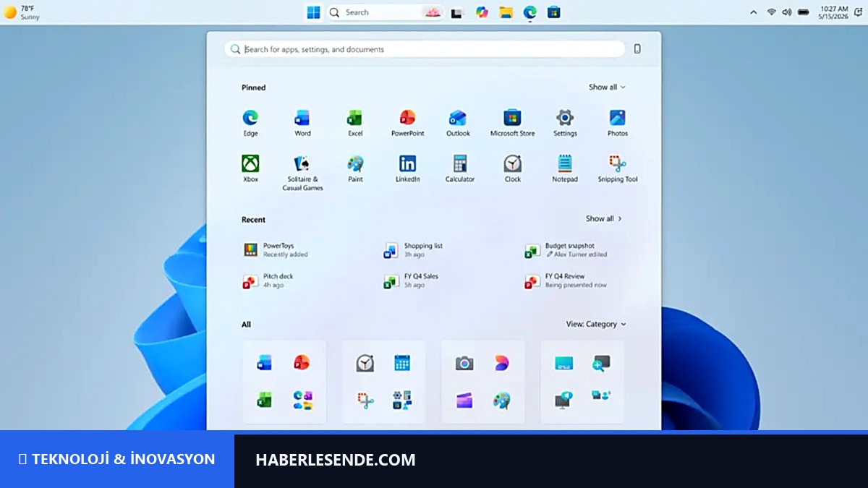Launch pinned PowerPoint
This screenshot has height=488, width=868.
pyautogui.click(x=407, y=122)
